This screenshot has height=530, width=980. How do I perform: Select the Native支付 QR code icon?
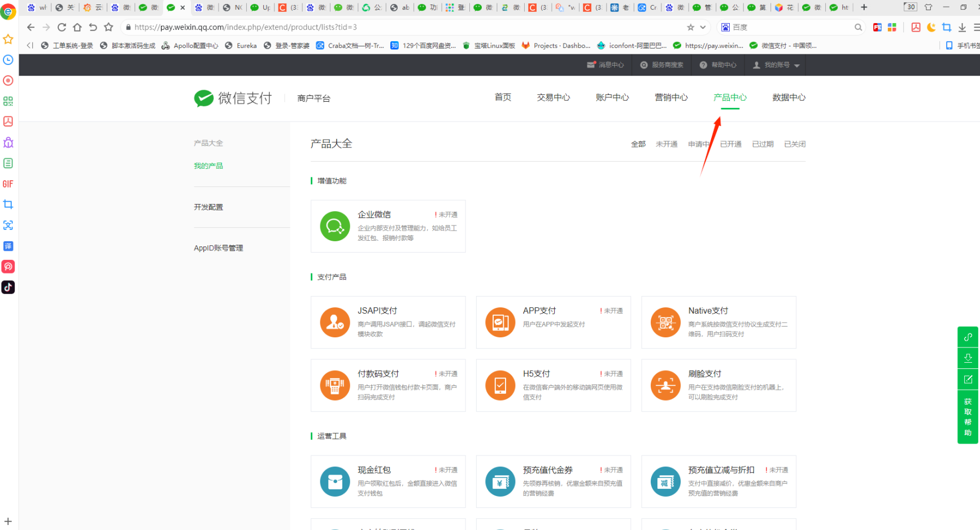(665, 322)
